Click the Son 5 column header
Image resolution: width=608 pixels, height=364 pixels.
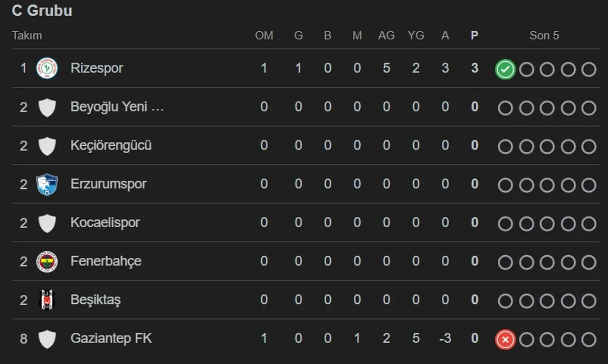(x=544, y=36)
